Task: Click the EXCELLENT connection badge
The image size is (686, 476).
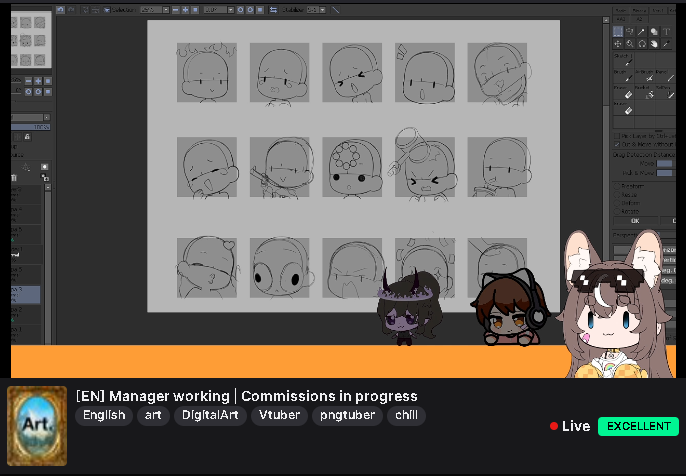Action: (638, 426)
